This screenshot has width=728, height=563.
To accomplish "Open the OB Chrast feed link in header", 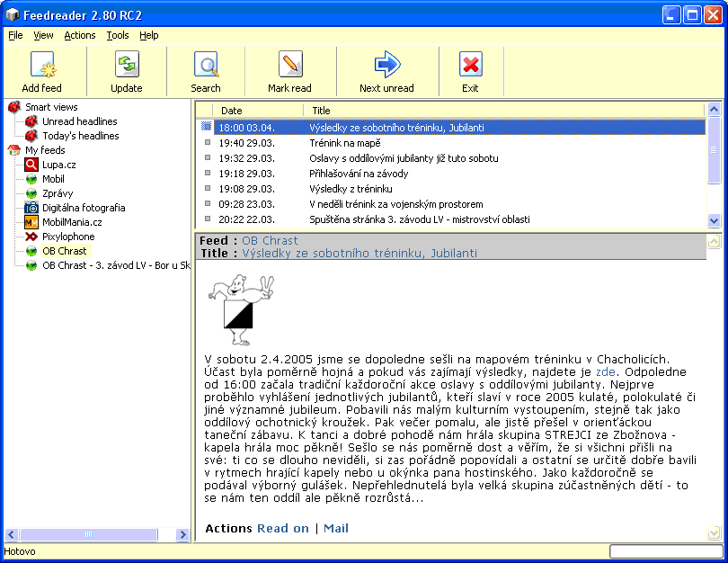I will (270, 241).
